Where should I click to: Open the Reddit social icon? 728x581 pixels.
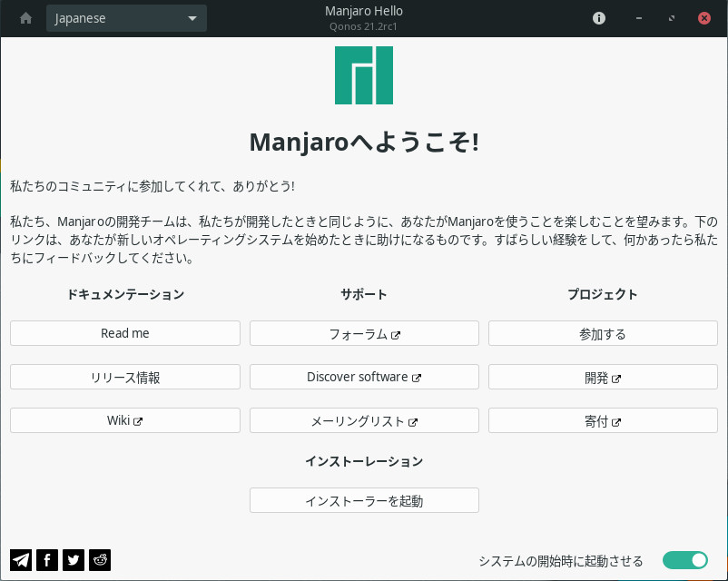[x=100, y=560]
